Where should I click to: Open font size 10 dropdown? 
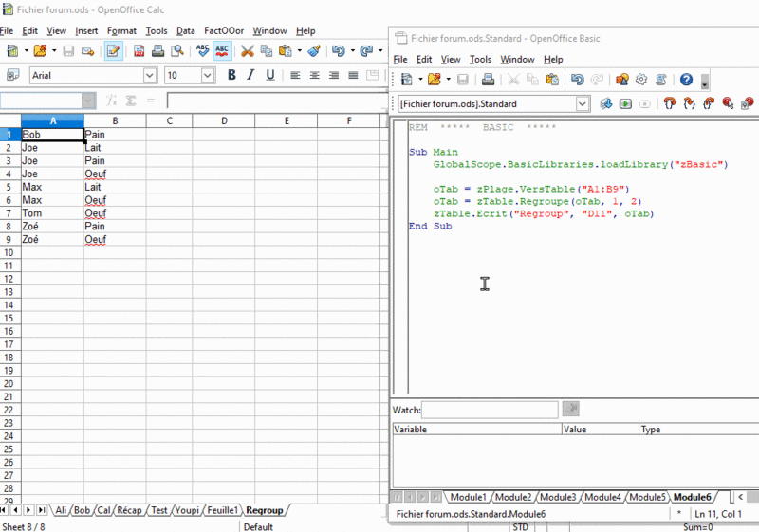pyautogui.click(x=208, y=76)
